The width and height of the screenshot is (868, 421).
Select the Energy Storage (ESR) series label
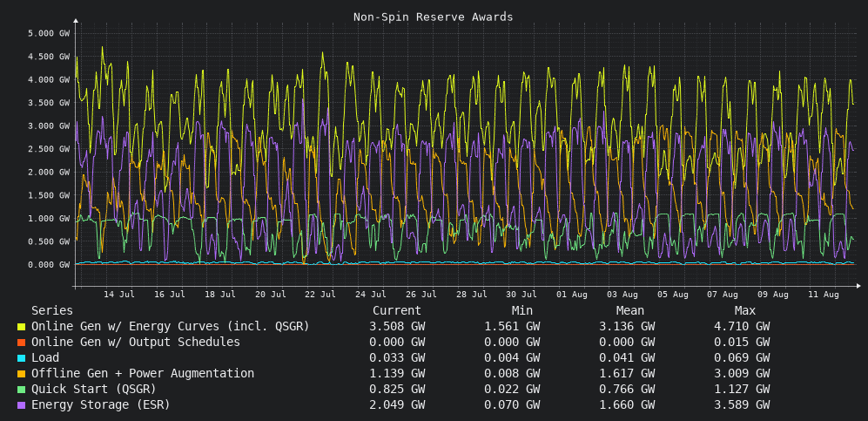pos(101,405)
